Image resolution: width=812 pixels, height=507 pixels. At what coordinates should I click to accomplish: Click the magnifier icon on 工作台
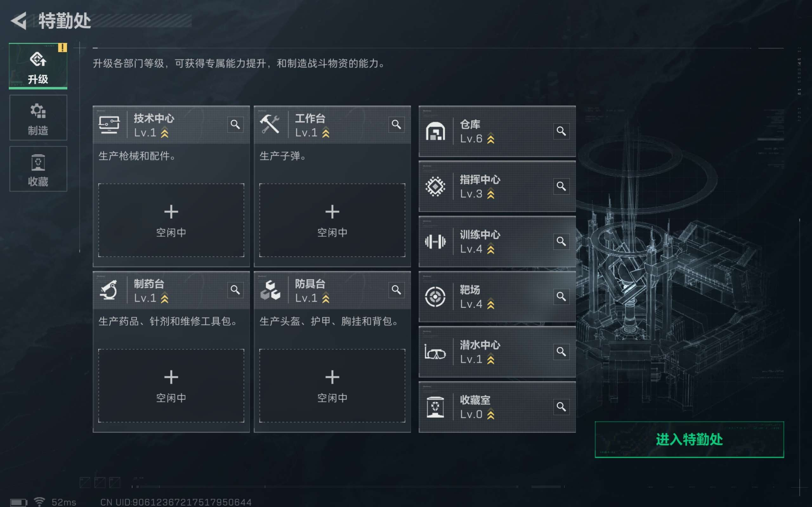click(x=396, y=125)
